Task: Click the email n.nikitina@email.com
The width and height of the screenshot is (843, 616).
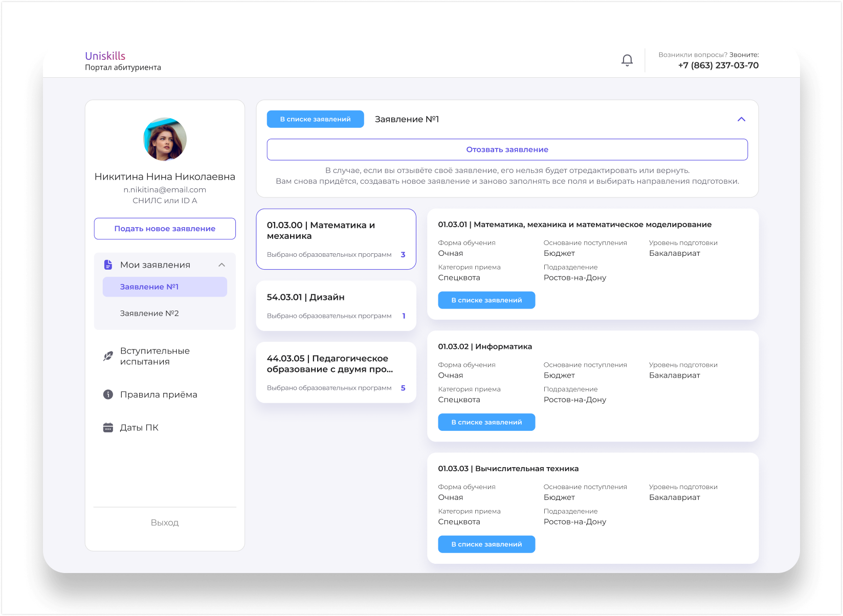Action: click(x=165, y=190)
